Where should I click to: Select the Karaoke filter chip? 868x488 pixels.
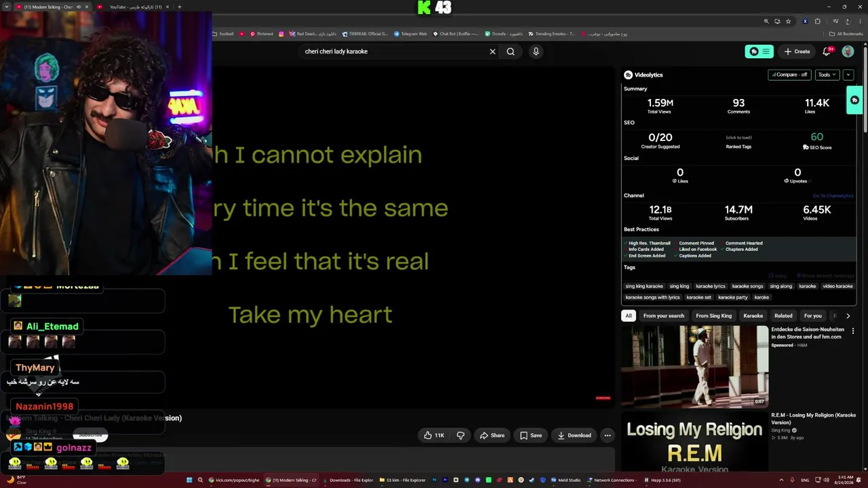tap(753, 316)
